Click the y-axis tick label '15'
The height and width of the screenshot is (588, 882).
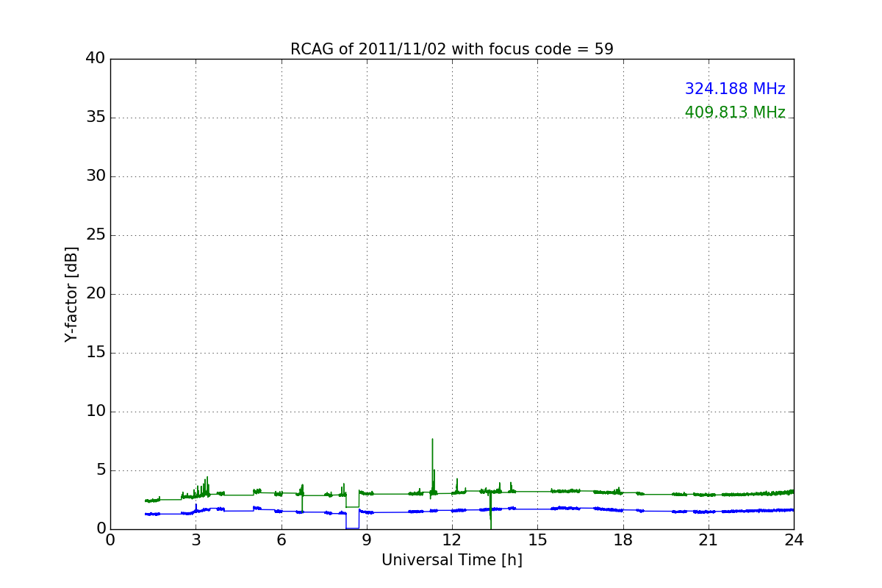coord(96,353)
